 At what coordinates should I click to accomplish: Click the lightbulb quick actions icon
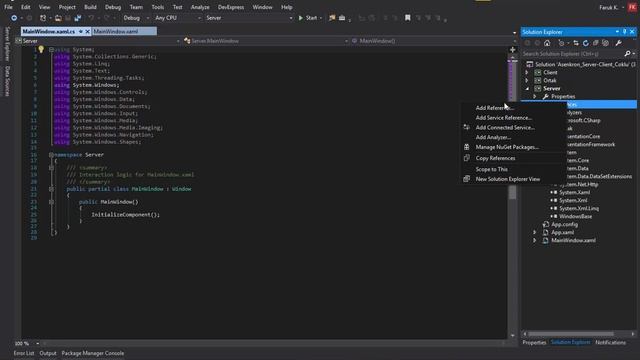point(41,49)
